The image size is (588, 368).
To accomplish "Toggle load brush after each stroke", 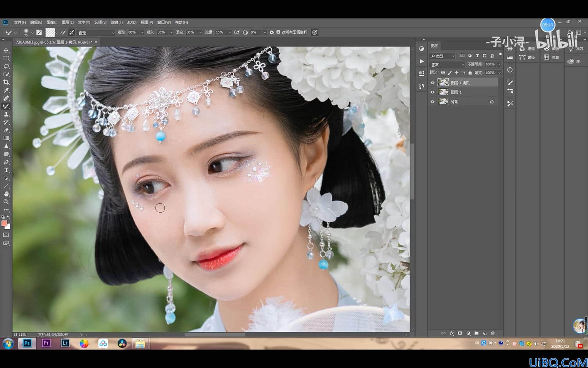I will tap(63, 32).
